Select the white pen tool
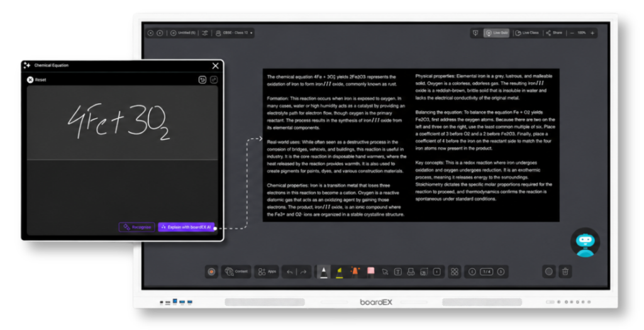The height and width of the screenshot is (330, 644). tap(324, 272)
